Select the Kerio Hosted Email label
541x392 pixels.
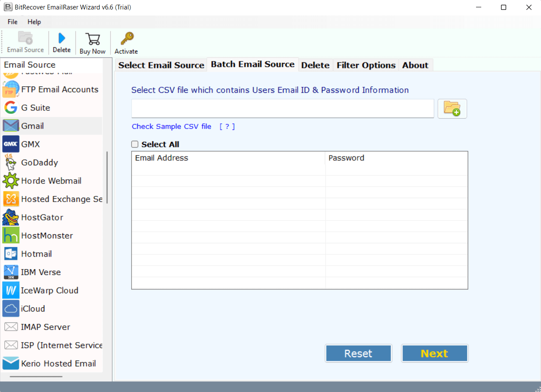point(58,363)
